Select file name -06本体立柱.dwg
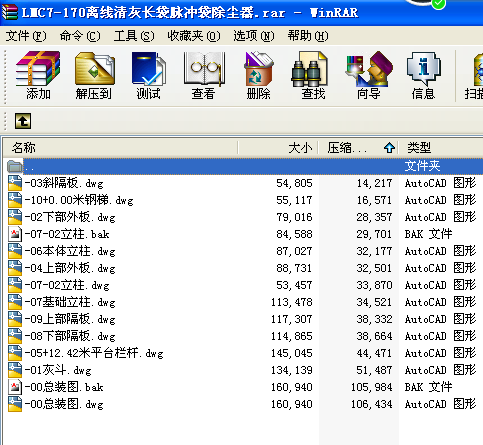Screen dimensions: 483x445 tap(70, 251)
